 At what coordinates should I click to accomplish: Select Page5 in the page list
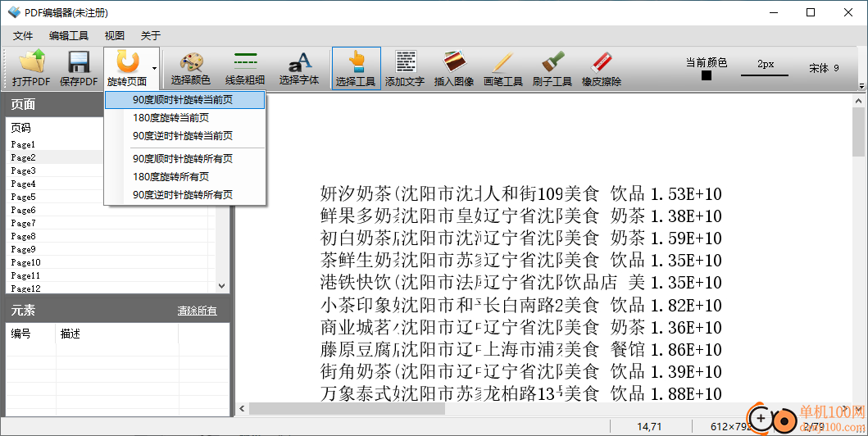(23, 197)
